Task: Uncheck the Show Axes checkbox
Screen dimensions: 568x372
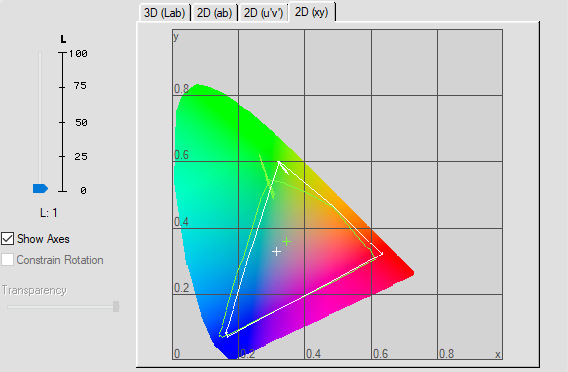Action: (8, 239)
